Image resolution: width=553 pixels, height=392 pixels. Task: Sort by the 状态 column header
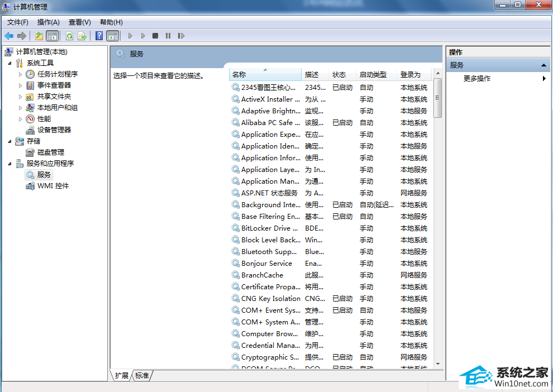point(342,74)
